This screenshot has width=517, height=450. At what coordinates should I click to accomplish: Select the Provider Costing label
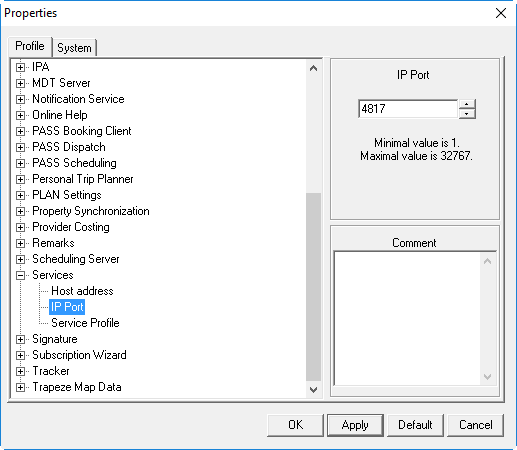pos(71,227)
